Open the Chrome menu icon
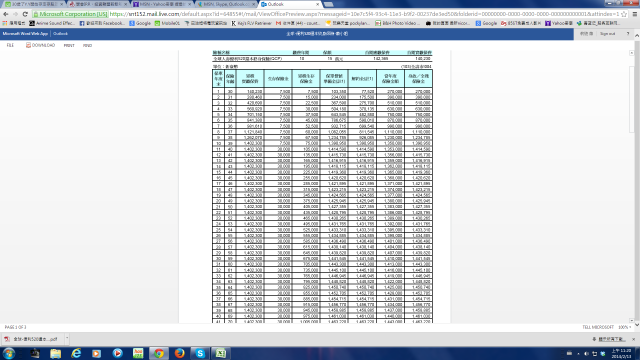Screen dimensions: 640x360 (x=635, y=14)
